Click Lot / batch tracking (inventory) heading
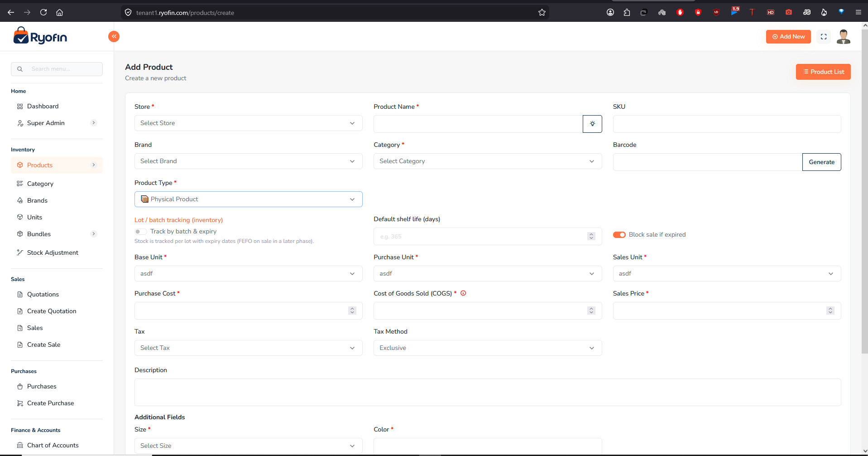868x456 pixels. tap(178, 220)
